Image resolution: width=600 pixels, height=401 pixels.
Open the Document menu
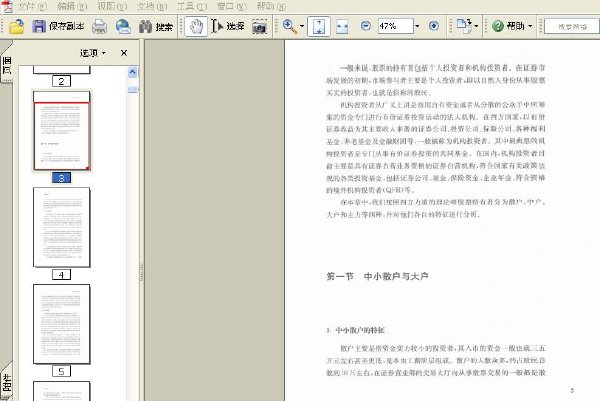coord(152,6)
